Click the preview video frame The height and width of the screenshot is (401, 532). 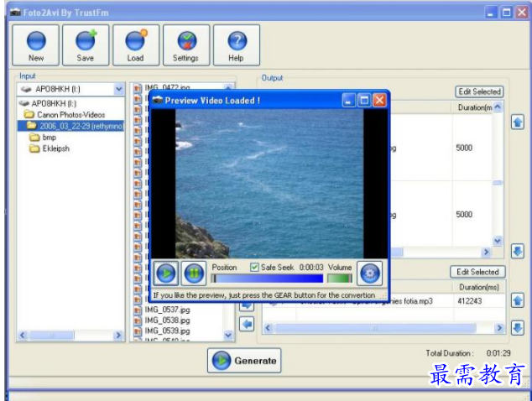click(269, 184)
